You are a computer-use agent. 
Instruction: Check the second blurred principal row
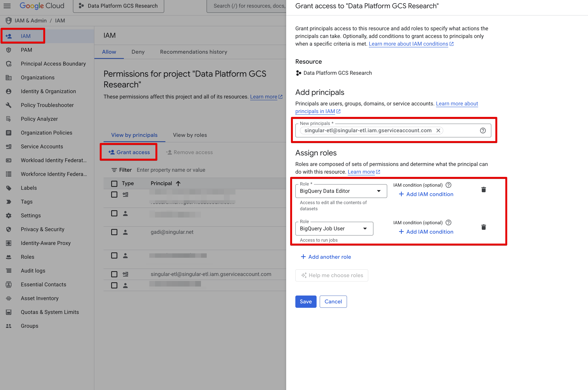(x=114, y=213)
